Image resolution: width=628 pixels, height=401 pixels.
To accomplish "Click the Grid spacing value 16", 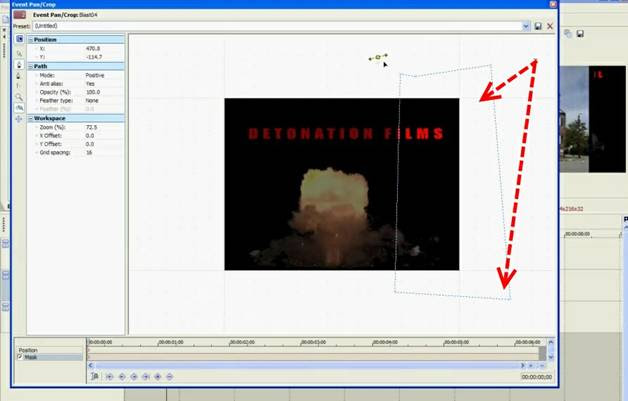I will click(x=89, y=153).
